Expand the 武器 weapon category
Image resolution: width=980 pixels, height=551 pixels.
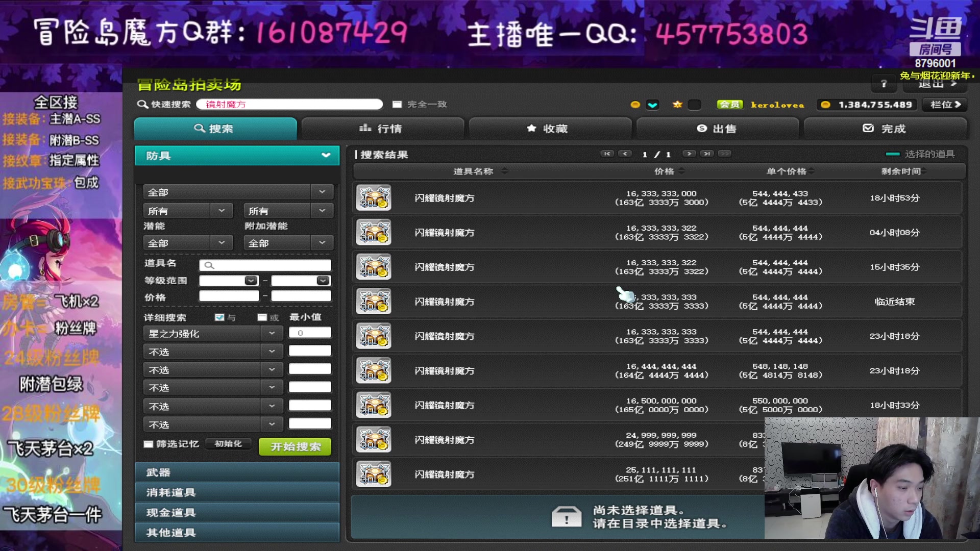(237, 472)
